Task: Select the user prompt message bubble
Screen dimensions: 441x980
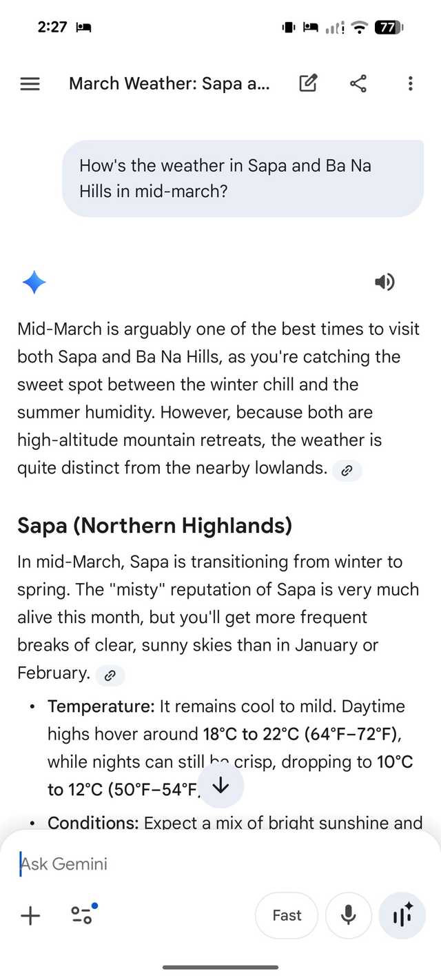Action: point(243,178)
